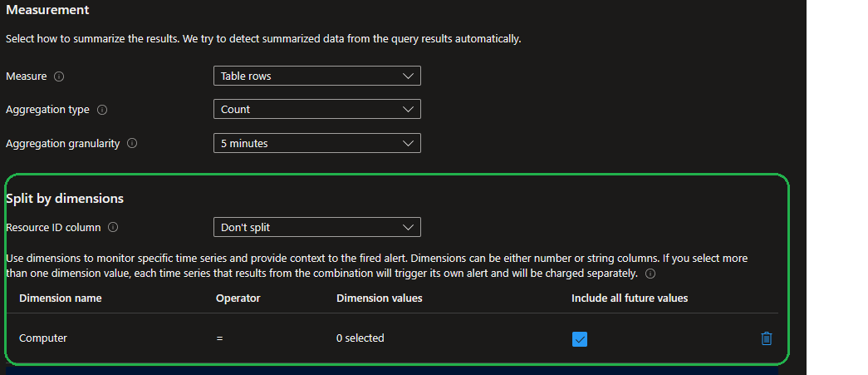Click the info icon after 'charged separately'

pos(650,274)
